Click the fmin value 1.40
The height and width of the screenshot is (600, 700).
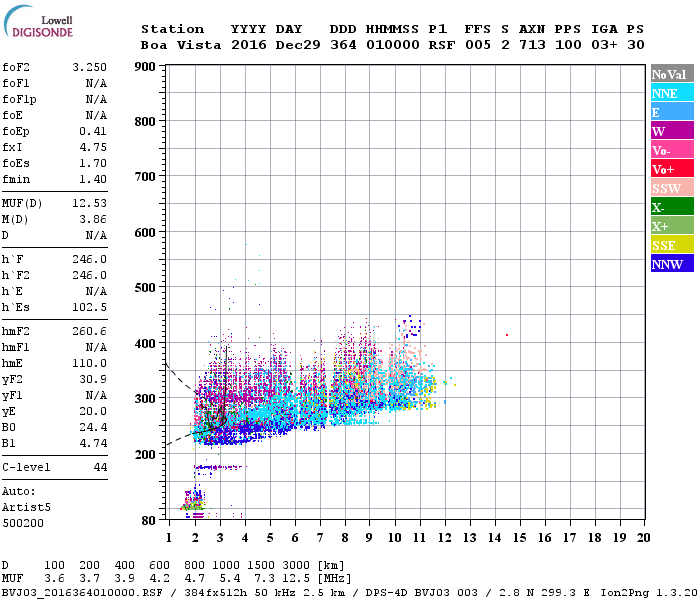pyautogui.click(x=93, y=179)
